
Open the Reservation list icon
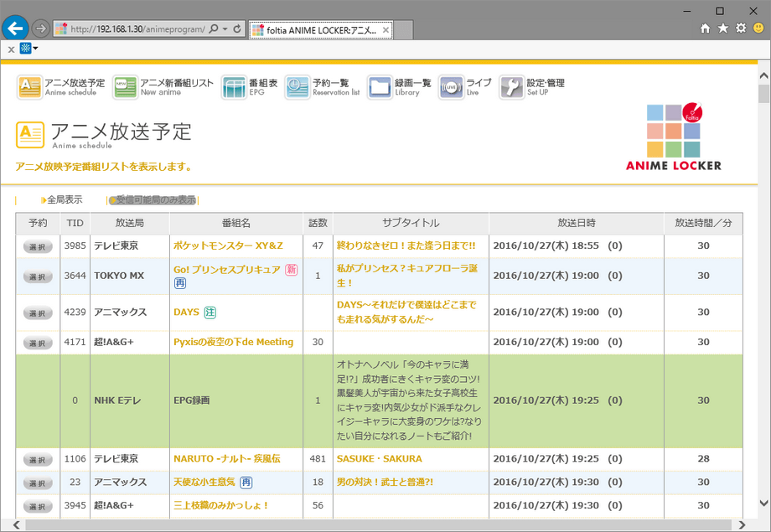[x=297, y=87]
